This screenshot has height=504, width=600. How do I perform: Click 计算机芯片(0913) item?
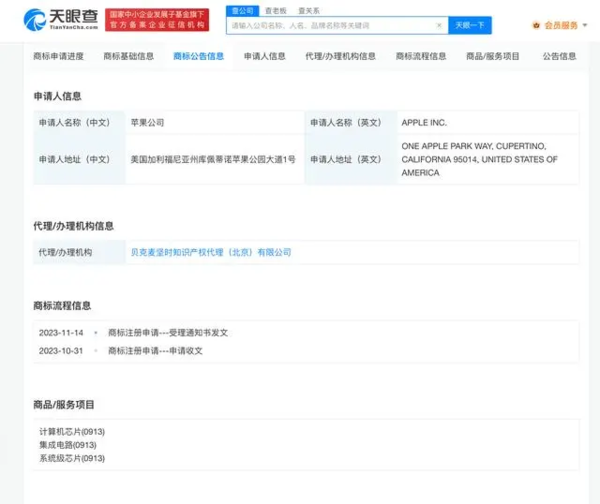[72, 432]
